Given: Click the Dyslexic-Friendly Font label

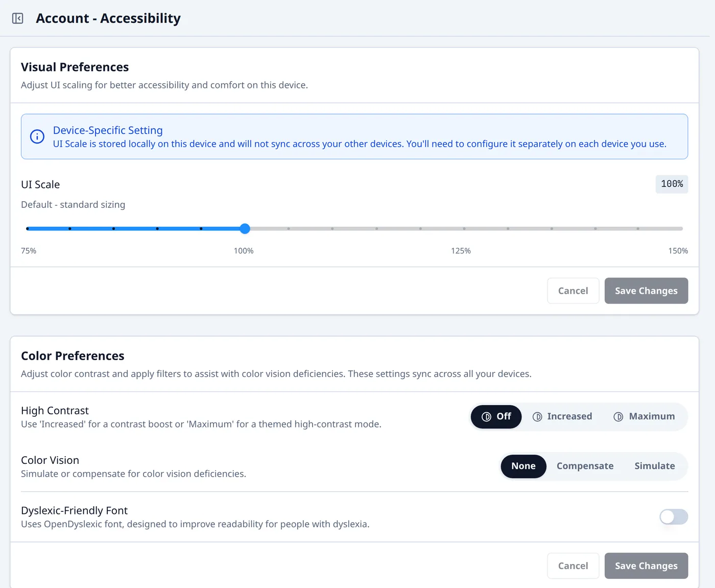Looking at the screenshot, I should 74,510.
